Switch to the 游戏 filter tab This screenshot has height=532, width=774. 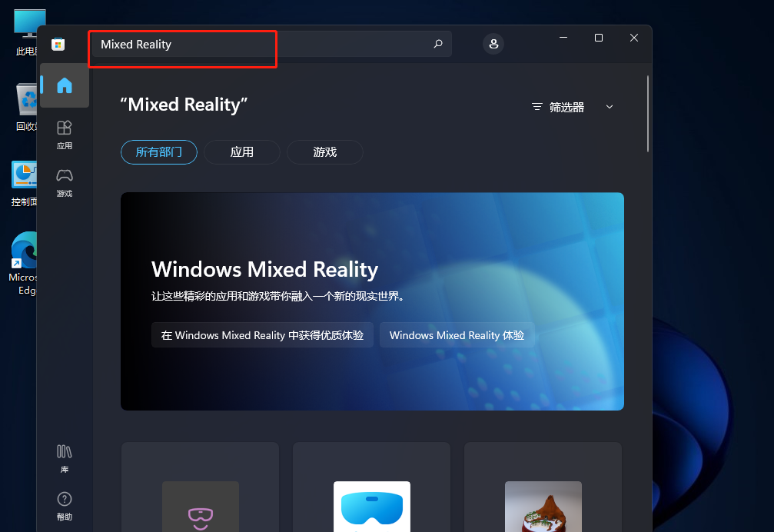pos(325,152)
